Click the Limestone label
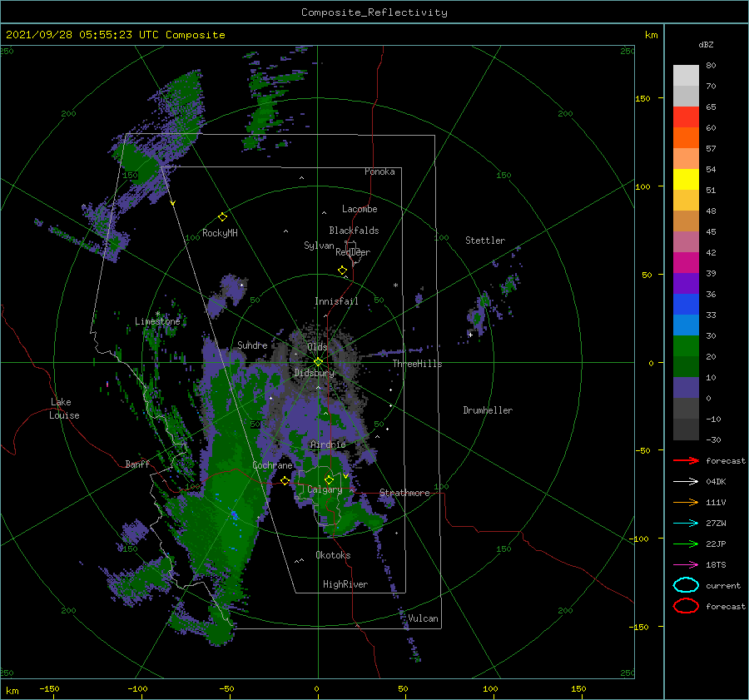Viewport: 749px width, 700px height. [157, 321]
